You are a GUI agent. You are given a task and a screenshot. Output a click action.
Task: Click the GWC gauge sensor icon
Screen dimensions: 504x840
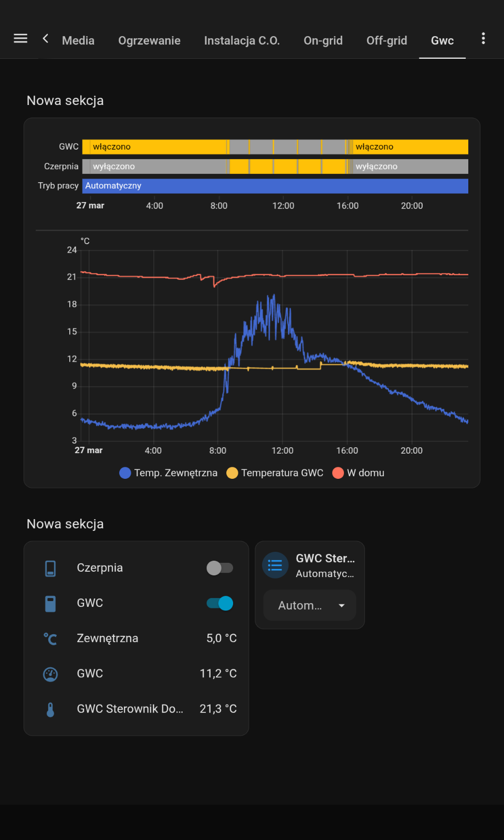coord(50,674)
